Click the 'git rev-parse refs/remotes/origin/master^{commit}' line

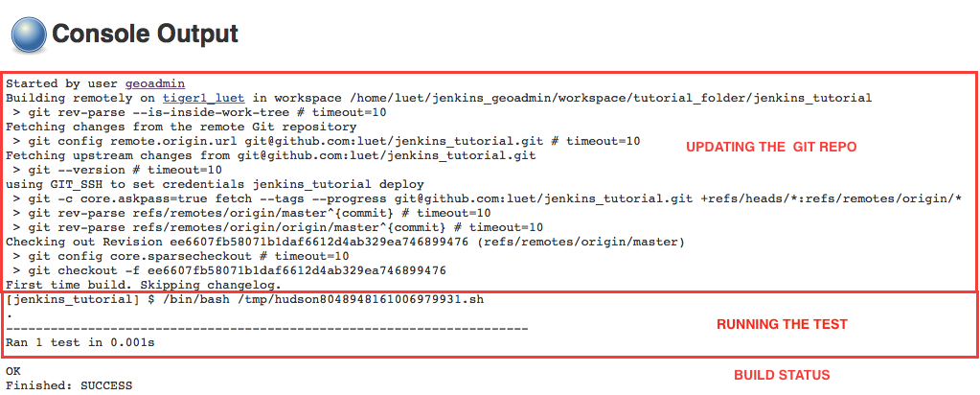tap(251, 214)
